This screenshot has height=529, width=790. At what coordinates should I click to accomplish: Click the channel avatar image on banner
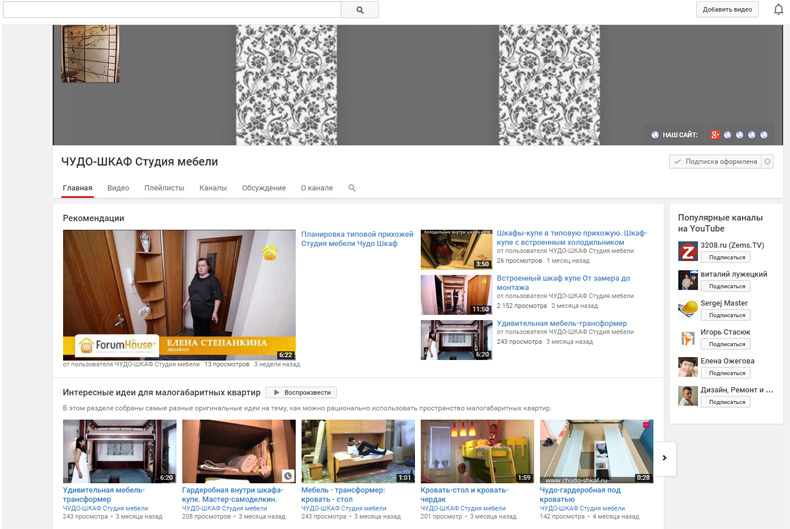[x=90, y=54]
